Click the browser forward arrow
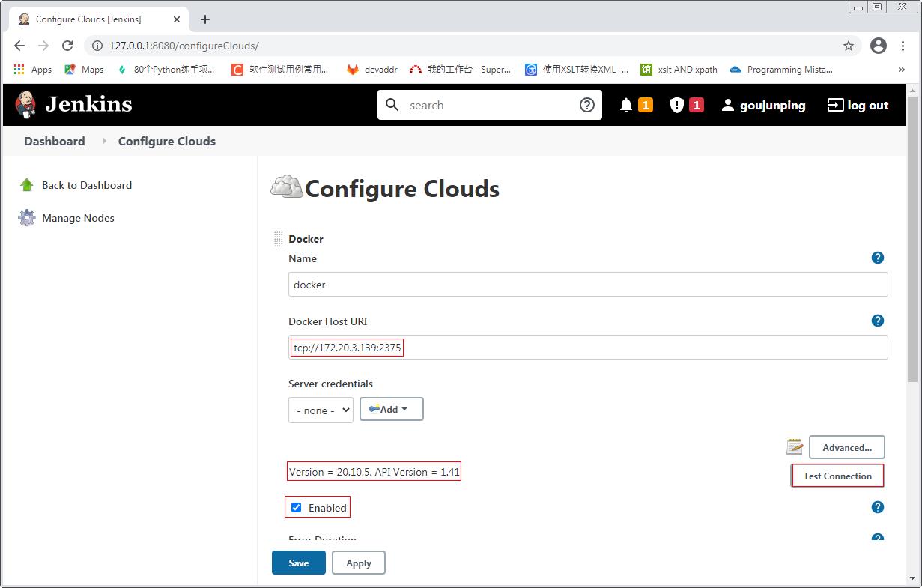Image resolution: width=922 pixels, height=588 pixels. click(43, 46)
